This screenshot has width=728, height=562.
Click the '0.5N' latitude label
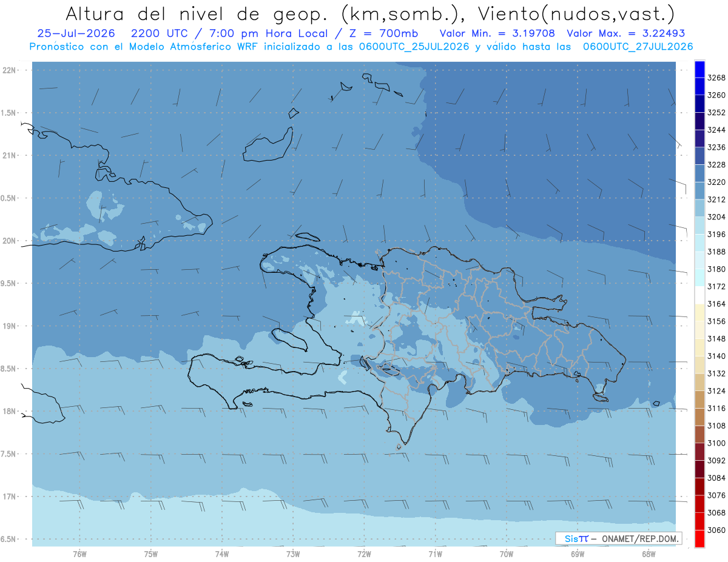[9, 198]
